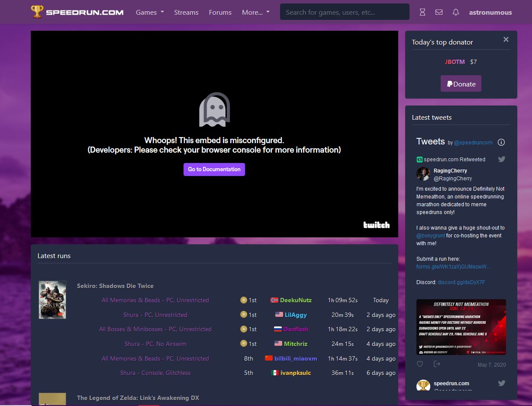Image resolution: width=532 pixels, height=406 pixels.
Task: Click the Speedrun.com trophy logo
Action: coord(37,12)
